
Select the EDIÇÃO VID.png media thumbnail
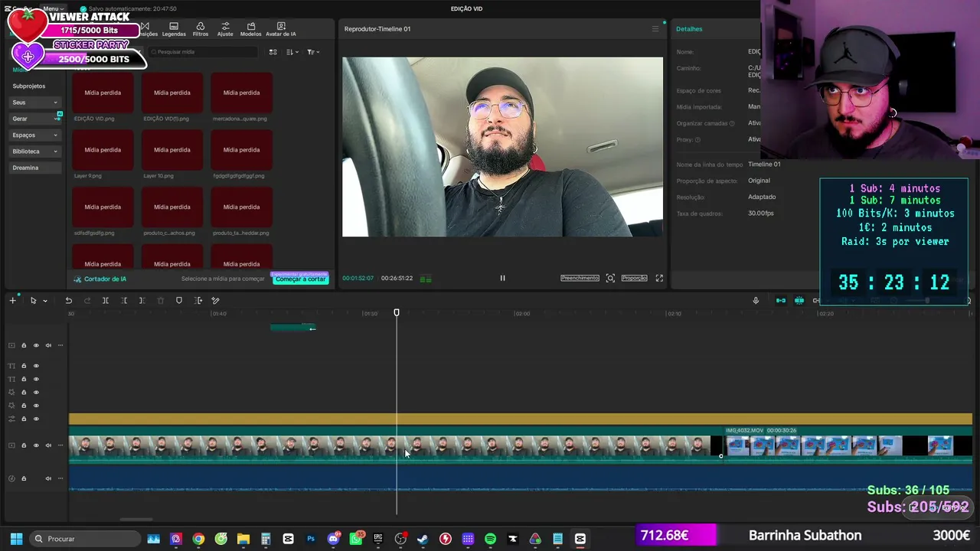[x=103, y=93]
